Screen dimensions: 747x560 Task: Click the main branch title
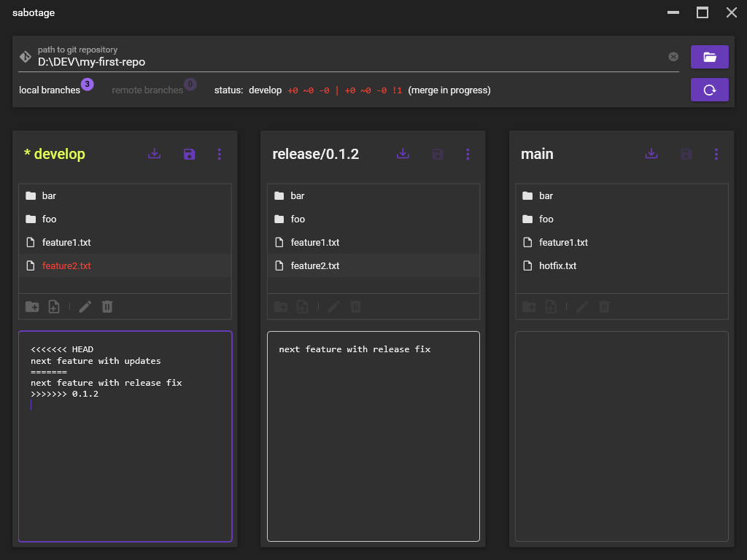(537, 154)
